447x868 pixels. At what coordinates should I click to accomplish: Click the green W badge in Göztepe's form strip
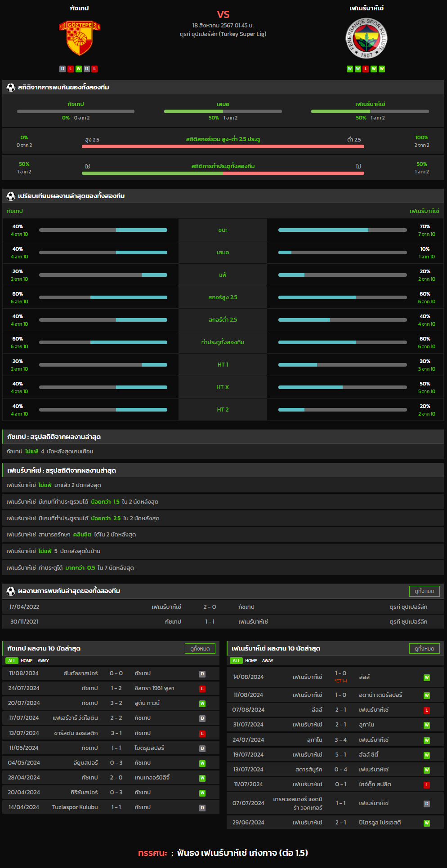coord(79,69)
